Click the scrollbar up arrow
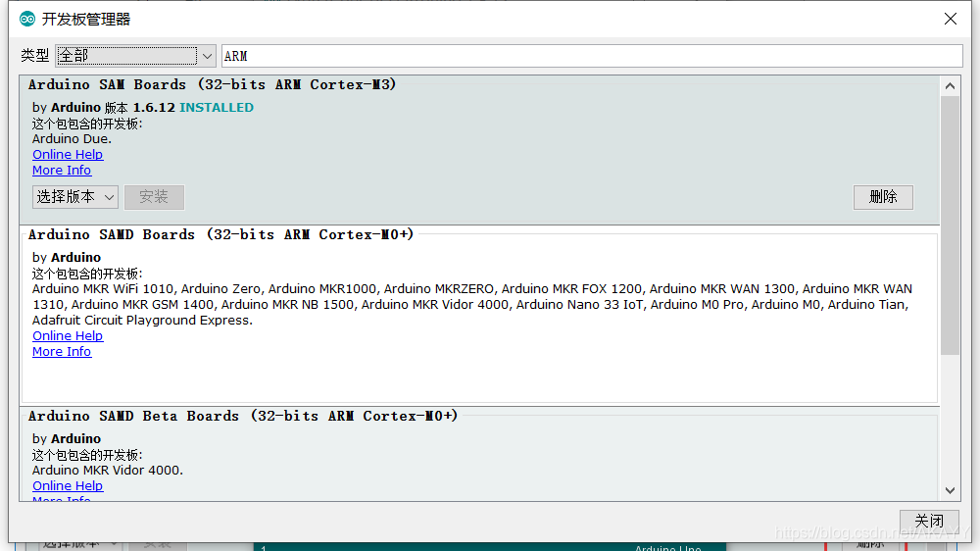Viewport: 980px width, 551px height. point(950,85)
